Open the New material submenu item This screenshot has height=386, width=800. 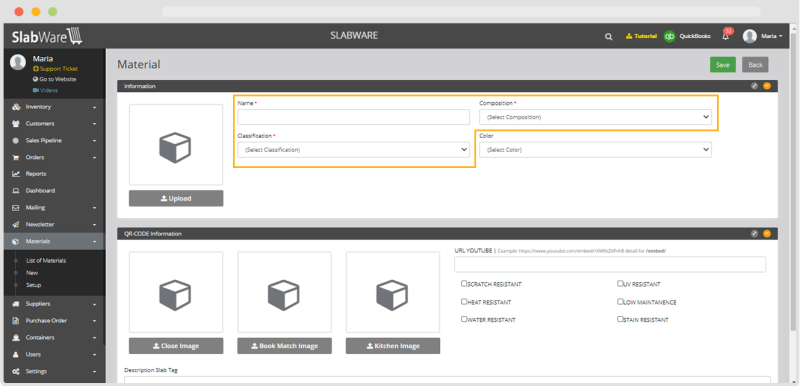[32, 273]
